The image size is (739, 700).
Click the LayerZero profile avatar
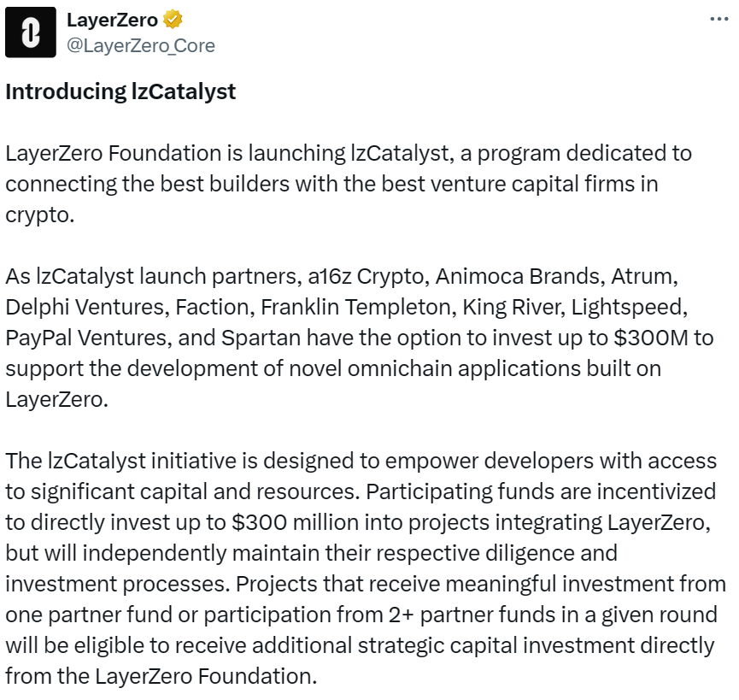tap(31, 32)
